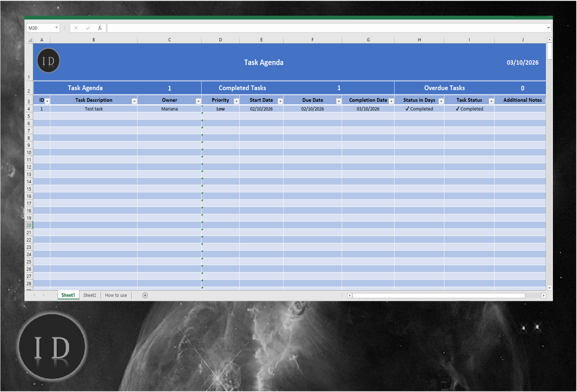Select column B header

(94, 40)
